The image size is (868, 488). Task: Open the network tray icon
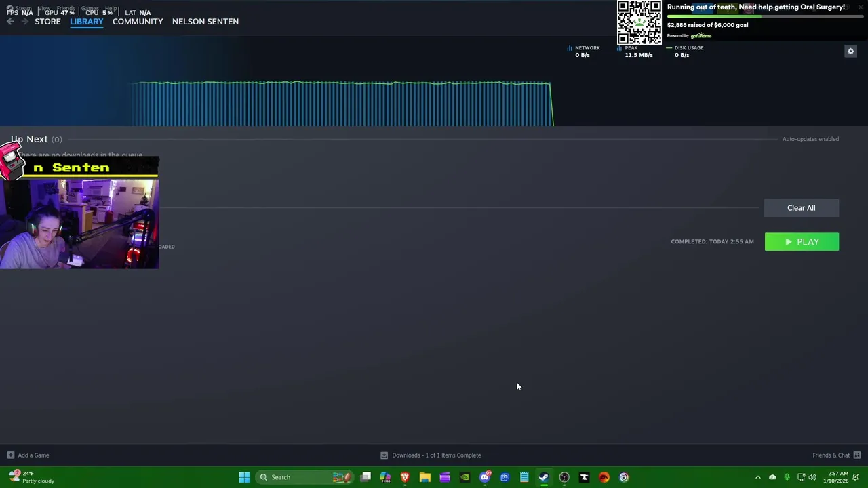801,477
